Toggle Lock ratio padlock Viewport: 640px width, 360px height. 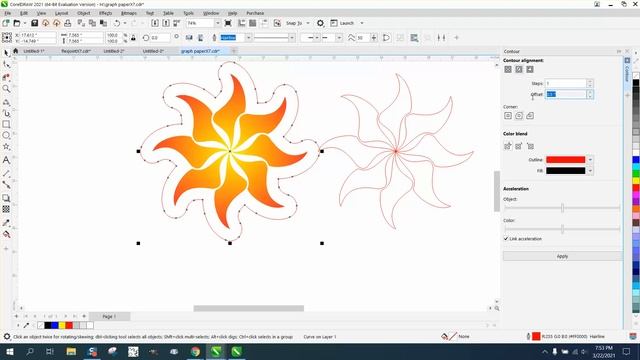[133, 38]
